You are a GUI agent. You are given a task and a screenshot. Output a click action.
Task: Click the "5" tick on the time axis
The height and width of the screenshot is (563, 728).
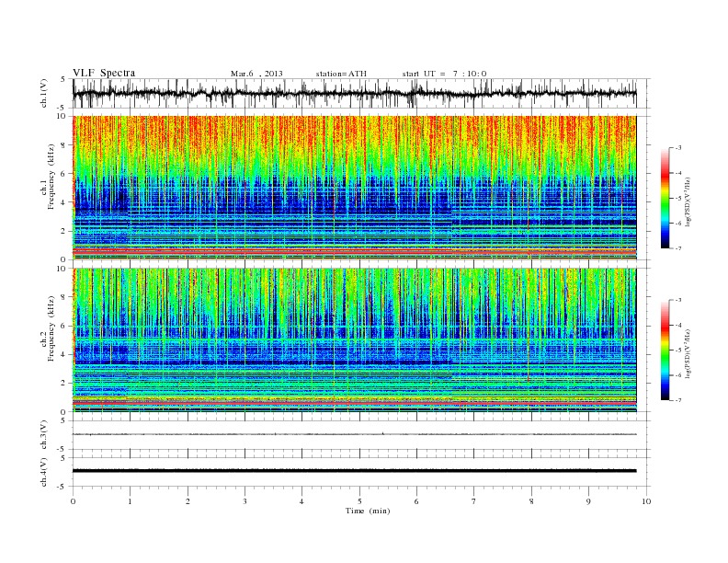(359, 501)
